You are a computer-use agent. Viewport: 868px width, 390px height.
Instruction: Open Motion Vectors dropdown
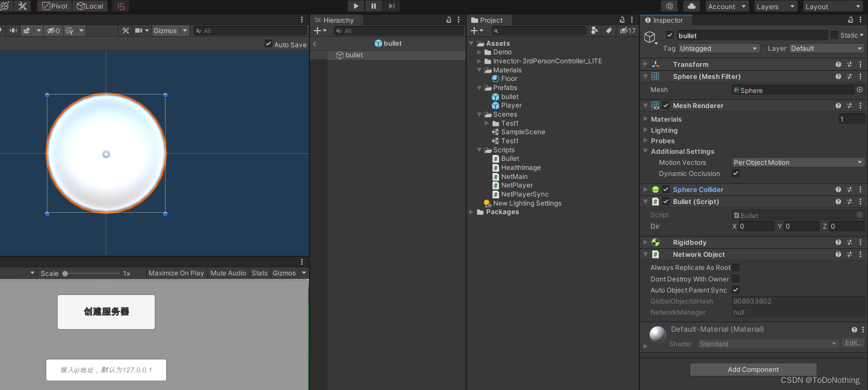(798, 162)
